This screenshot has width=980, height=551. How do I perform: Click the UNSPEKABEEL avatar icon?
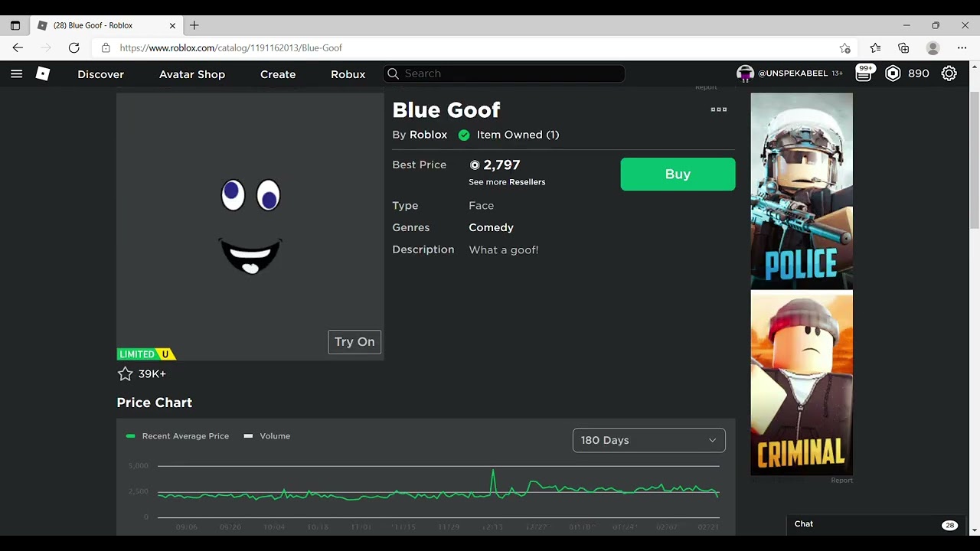pos(745,73)
